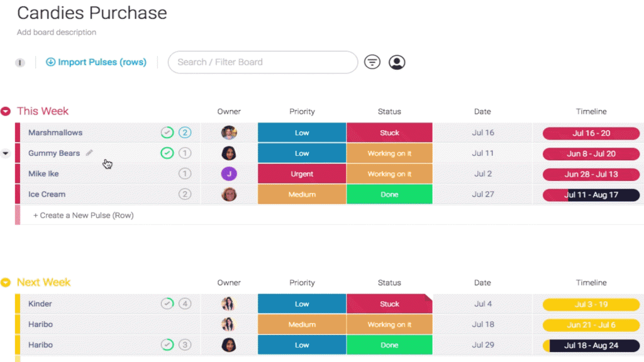644x362 pixels.
Task: Click the owner avatar for Kinder
Action: [x=228, y=304]
